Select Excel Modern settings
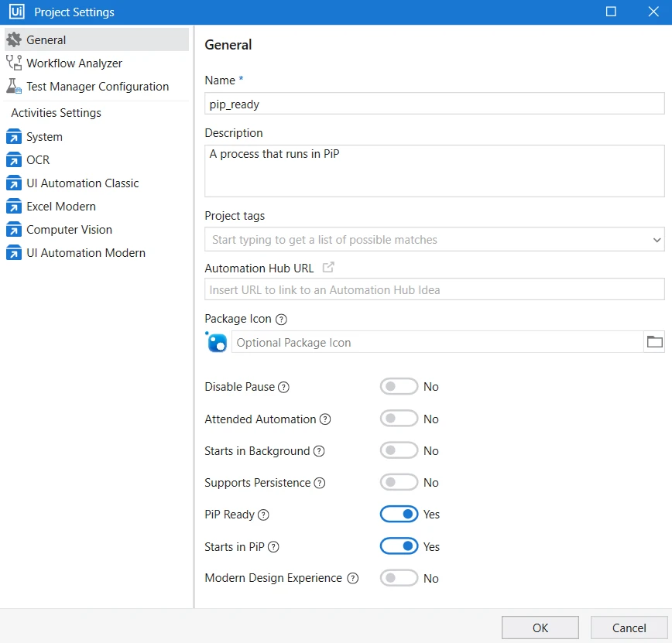This screenshot has height=643, width=672. (x=97, y=206)
